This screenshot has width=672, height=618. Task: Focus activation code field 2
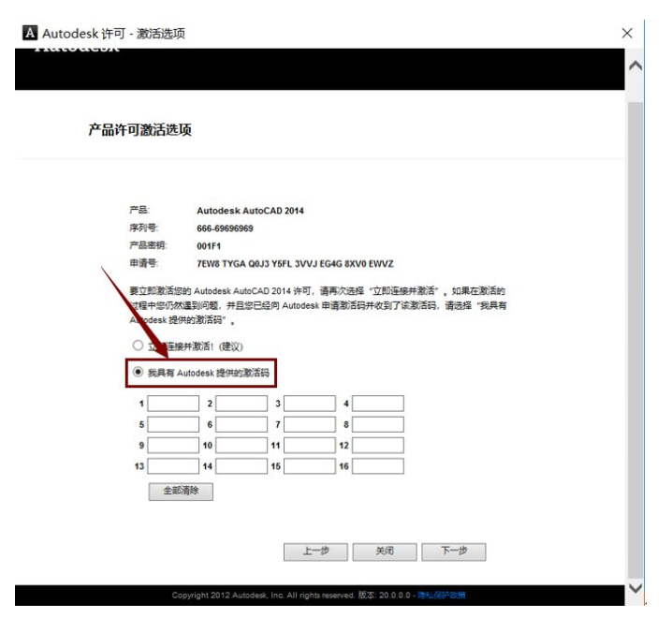[x=241, y=404]
